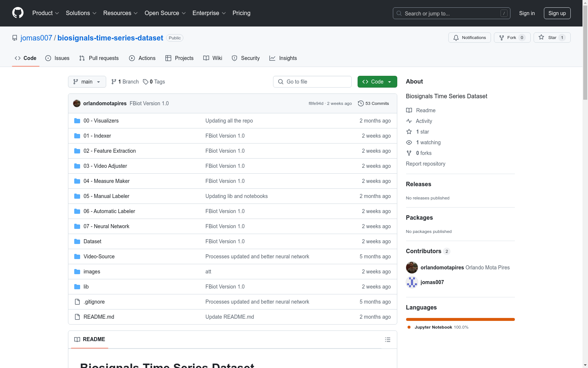Image resolution: width=588 pixels, height=368 pixels.
Task: Open the README outline list icon
Action: [388, 340]
